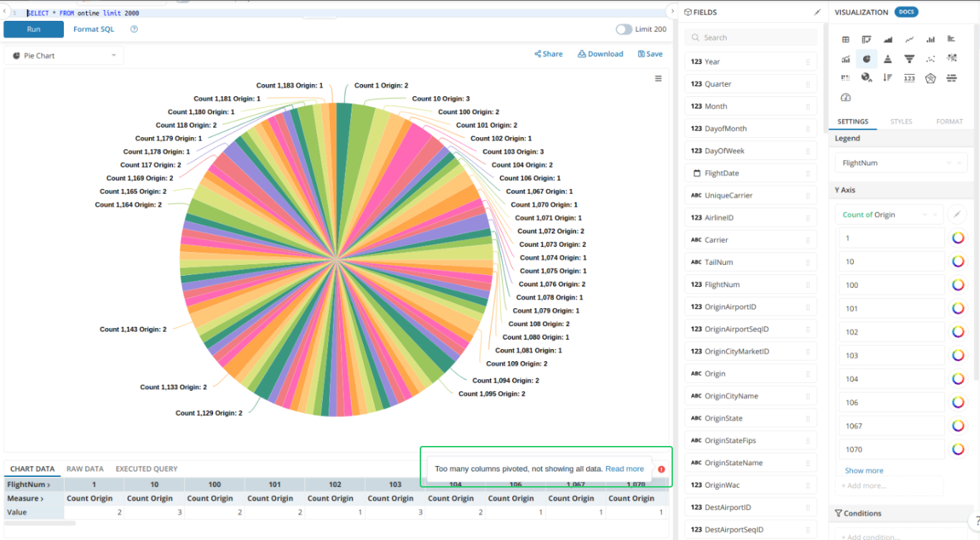This screenshot has width=980, height=540.
Task: Open the FORMAT tab
Action: click(x=949, y=121)
